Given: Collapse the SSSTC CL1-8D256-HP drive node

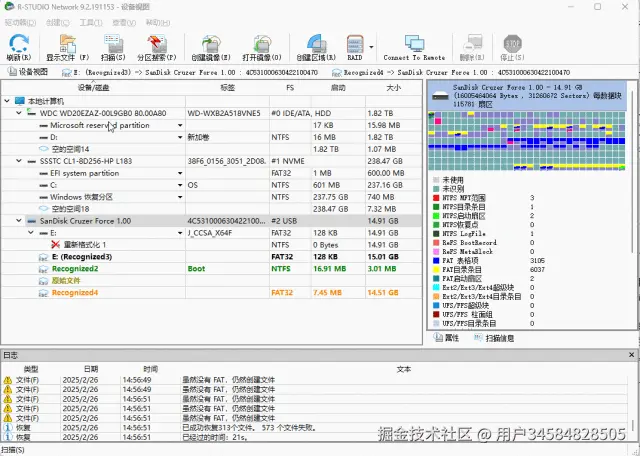Looking at the screenshot, I should tap(19, 161).
